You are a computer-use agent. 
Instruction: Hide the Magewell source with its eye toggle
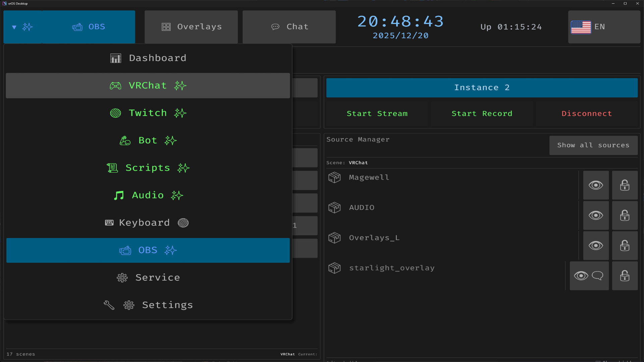pyautogui.click(x=596, y=185)
